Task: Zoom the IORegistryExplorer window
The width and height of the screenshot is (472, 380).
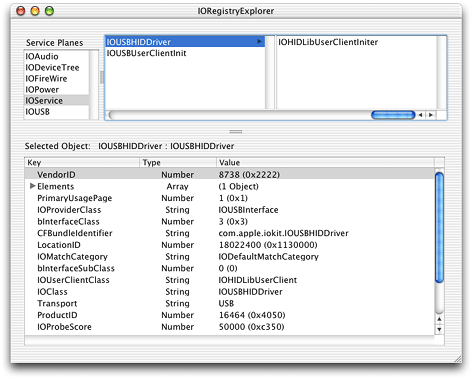Action: [x=49, y=11]
